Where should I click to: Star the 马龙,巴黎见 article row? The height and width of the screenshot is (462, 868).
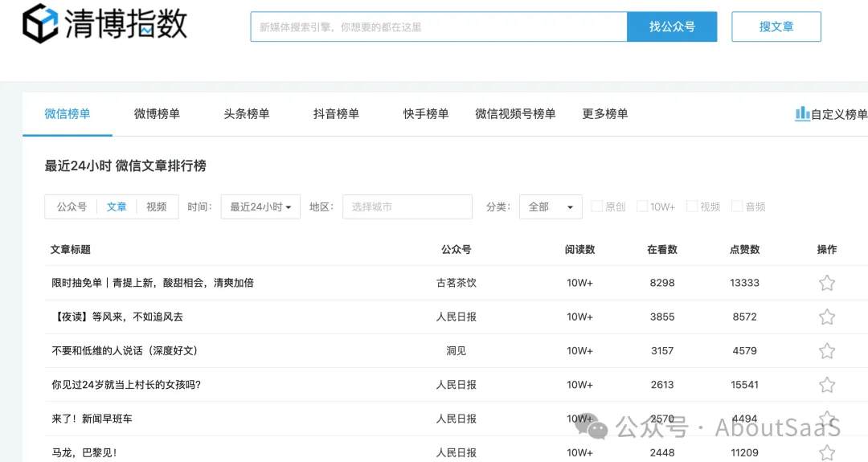(826, 452)
